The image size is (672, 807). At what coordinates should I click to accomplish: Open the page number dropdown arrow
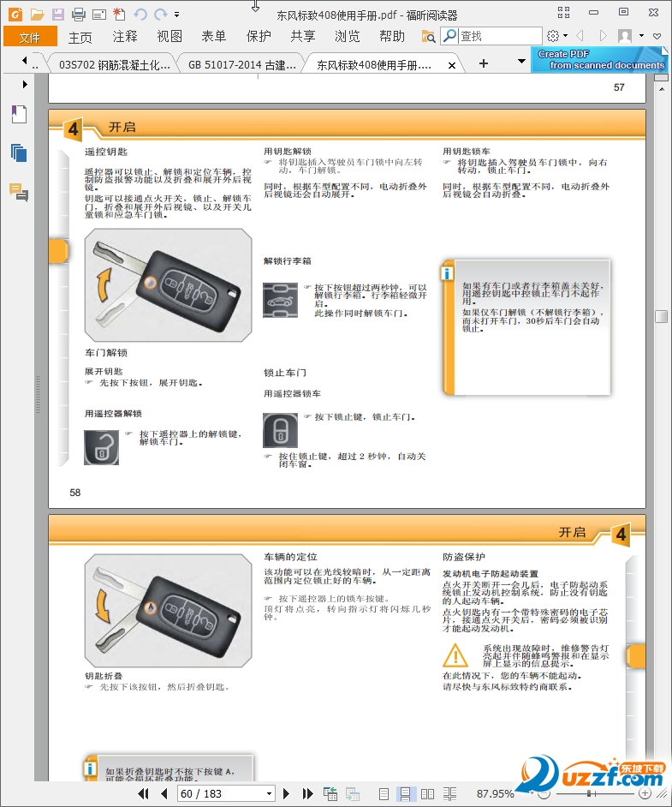[x=269, y=793]
